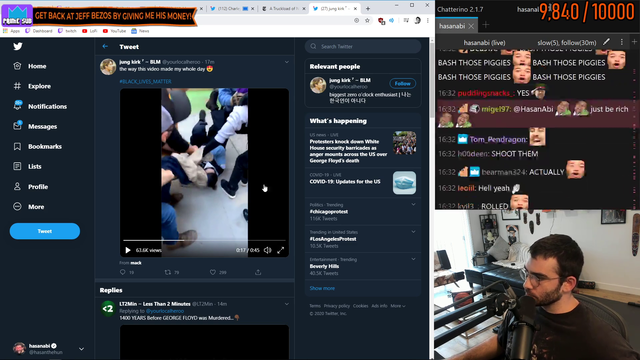Close the hasanabi tab in Chatterino
640x360 pixels.
[x=471, y=26]
